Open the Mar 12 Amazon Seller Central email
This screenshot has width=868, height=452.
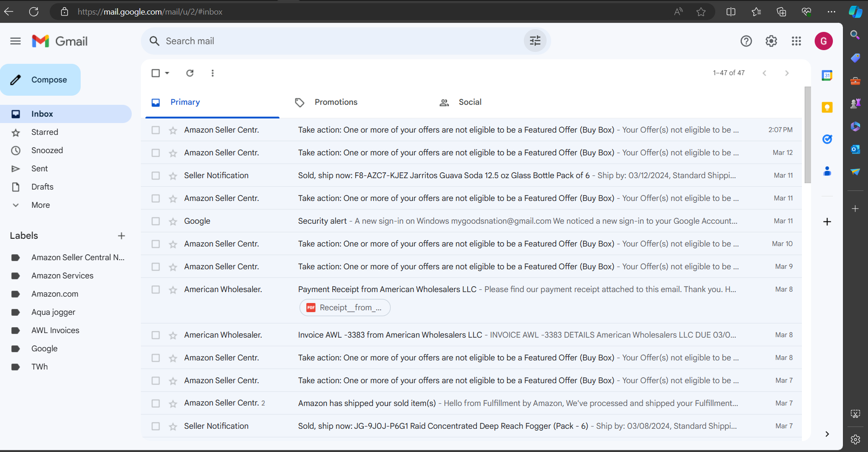click(x=471, y=153)
